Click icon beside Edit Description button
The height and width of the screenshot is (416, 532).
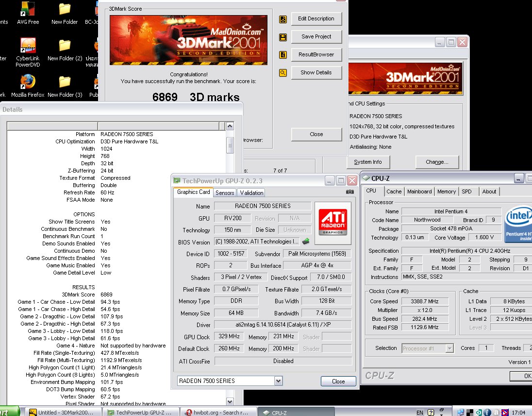point(283,19)
